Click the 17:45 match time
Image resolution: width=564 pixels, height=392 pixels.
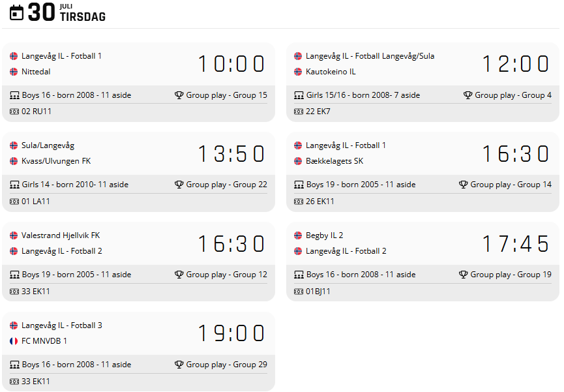pyautogui.click(x=516, y=244)
